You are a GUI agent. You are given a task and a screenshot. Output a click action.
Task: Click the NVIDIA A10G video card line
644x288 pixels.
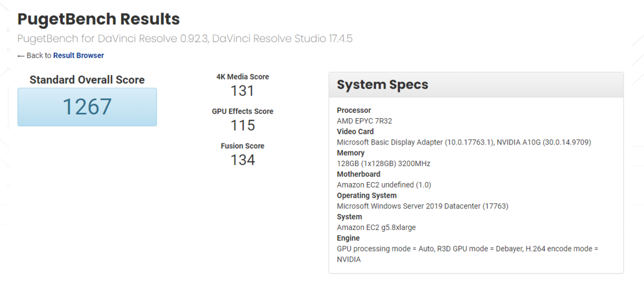464,142
